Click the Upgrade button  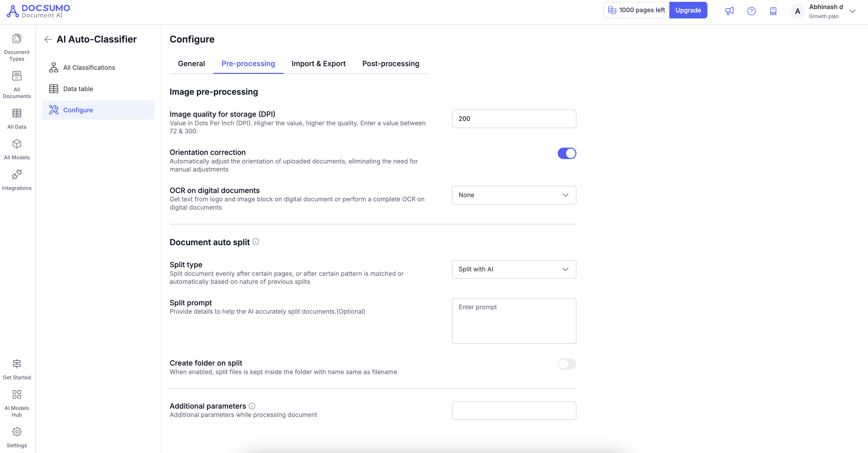coord(688,10)
